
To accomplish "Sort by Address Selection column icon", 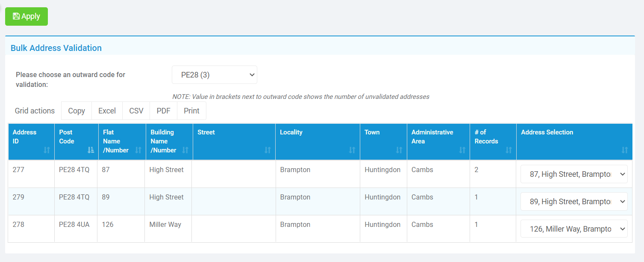I will pos(624,150).
